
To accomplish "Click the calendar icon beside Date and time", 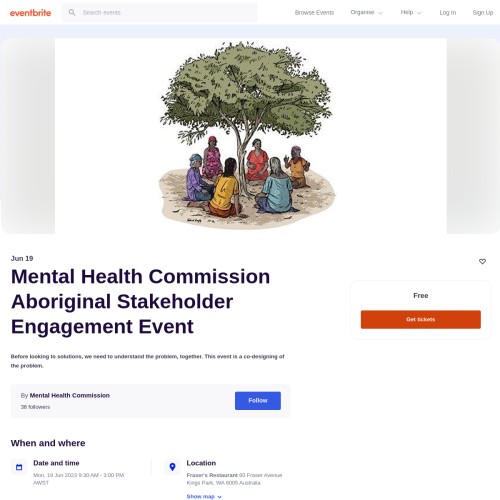I will click(19, 467).
